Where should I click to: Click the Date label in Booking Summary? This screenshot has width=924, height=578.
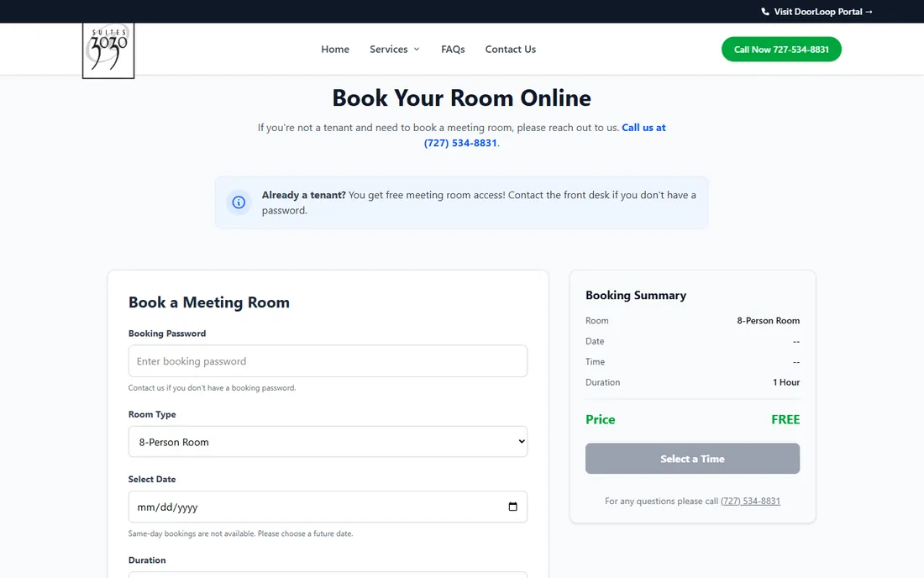pyautogui.click(x=595, y=341)
